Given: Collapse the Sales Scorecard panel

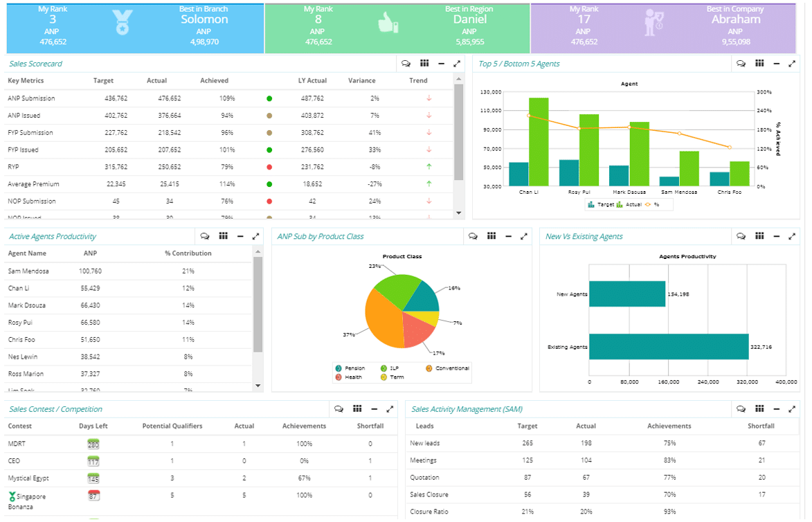Looking at the screenshot, I should tap(441, 64).
